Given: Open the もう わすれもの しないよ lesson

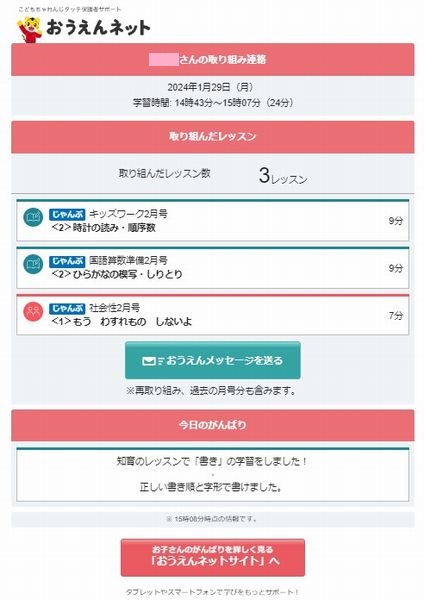Looking at the screenshot, I should click(x=213, y=315).
